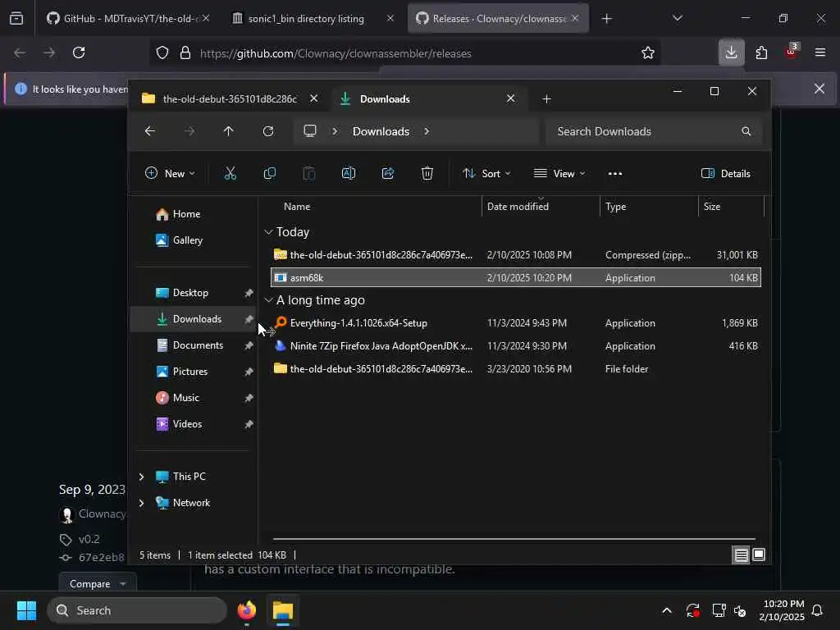Bookmark this page with the star icon
The height and width of the screenshot is (630, 840).
pos(648,53)
